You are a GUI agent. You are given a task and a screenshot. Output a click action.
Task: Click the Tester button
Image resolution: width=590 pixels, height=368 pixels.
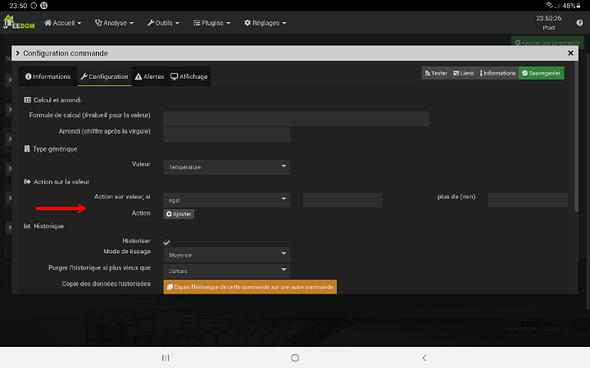[x=436, y=73]
